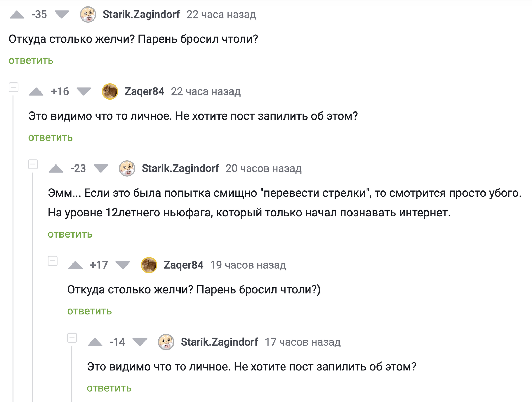Upvote Zaqer84's comment rated +16
The image size is (532, 402).
(x=36, y=92)
